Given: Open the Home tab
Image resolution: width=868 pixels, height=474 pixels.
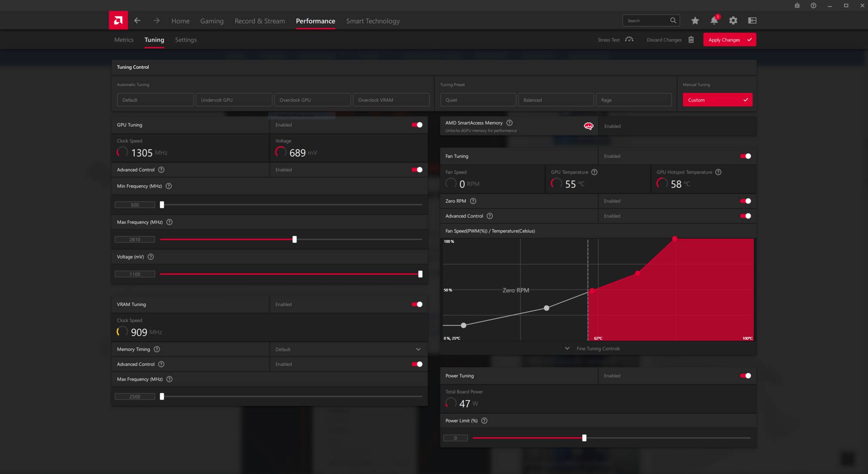Looking at the screenshot, I should (x=180, y=21).
